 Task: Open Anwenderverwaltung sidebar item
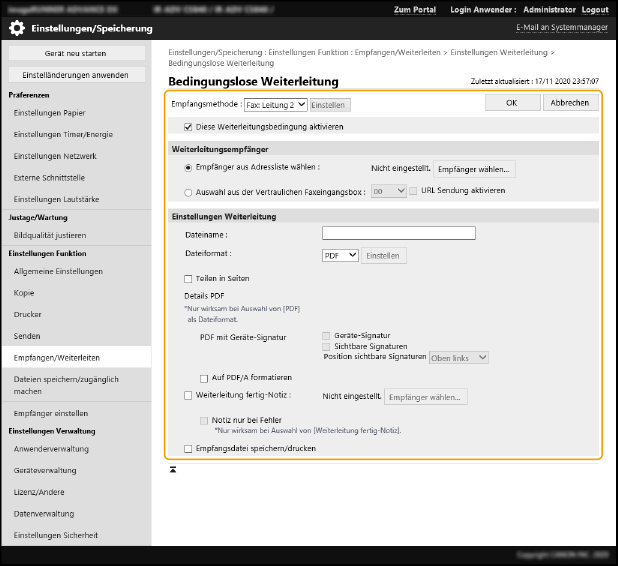(51, 449)
